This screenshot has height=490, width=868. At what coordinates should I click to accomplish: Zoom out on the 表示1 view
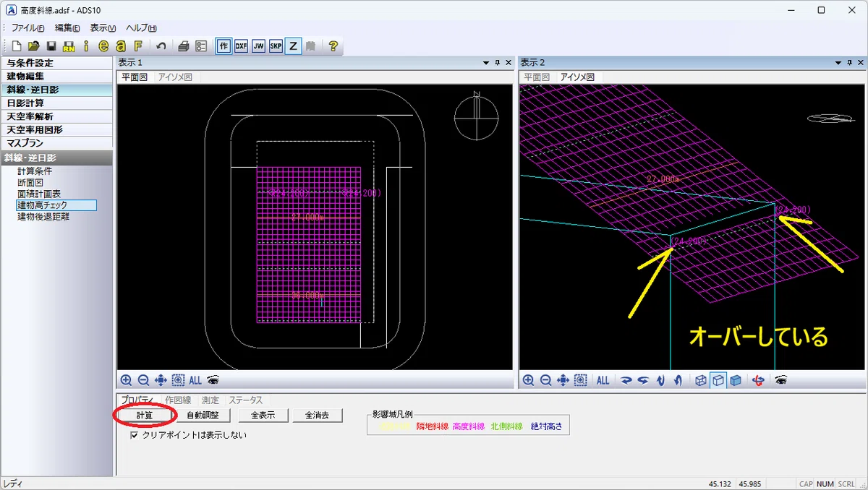pos(143,380)
